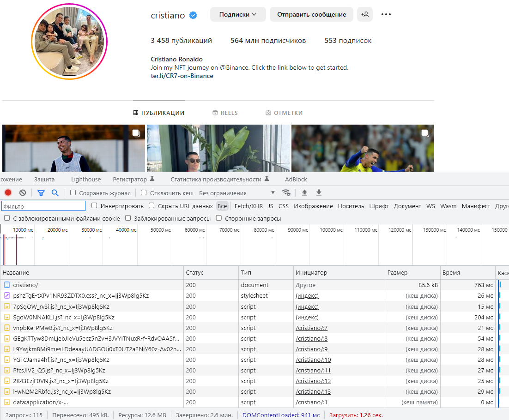Image resolution: width=509 pixels, height=420 pixels.
Task: Open search with the magnifying glass icon
Action: [55, 193]
